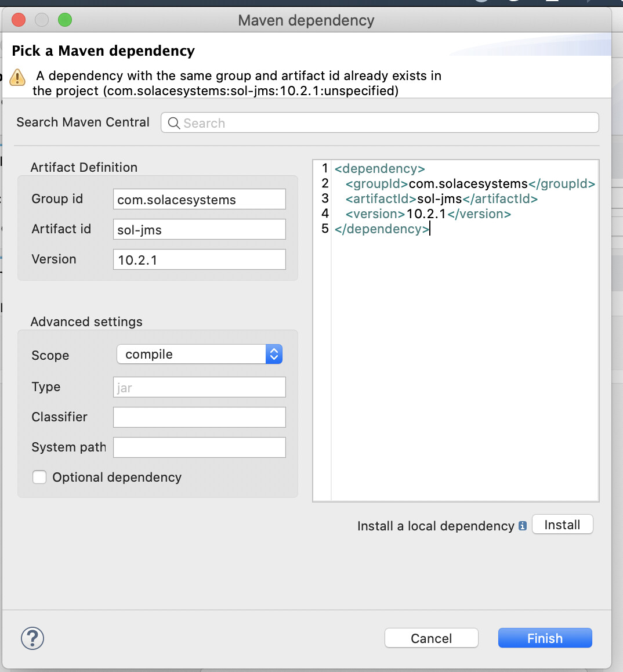Screen dimensions: 623x672
Task: Click the Pick a Maven dependency heading
Action: click(x=103, y=50)
